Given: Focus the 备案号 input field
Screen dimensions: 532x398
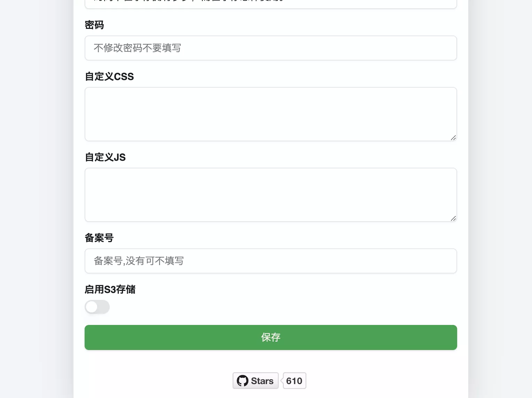Looking at the screenshot, I should point(271,261).
